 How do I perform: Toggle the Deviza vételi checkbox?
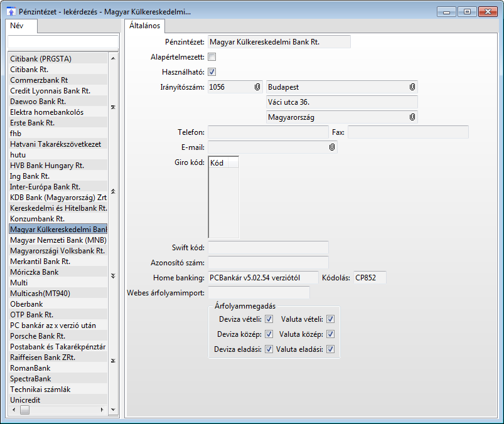click(269, 319)
